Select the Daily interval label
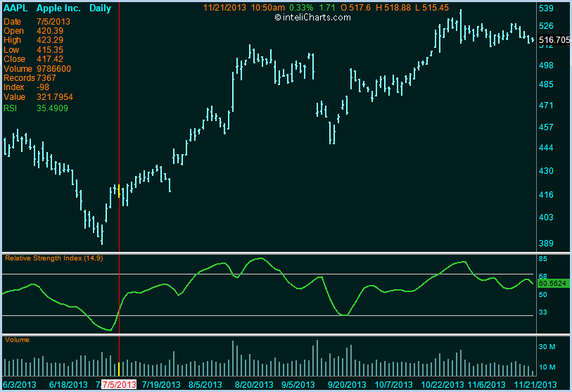This screenshot has height=392, width=572. pos(101,8)
